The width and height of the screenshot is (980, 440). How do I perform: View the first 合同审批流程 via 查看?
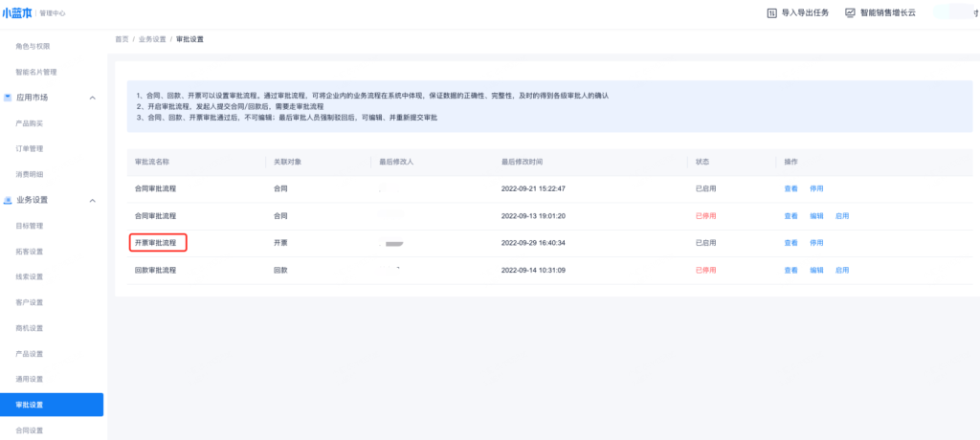(791, 189)
